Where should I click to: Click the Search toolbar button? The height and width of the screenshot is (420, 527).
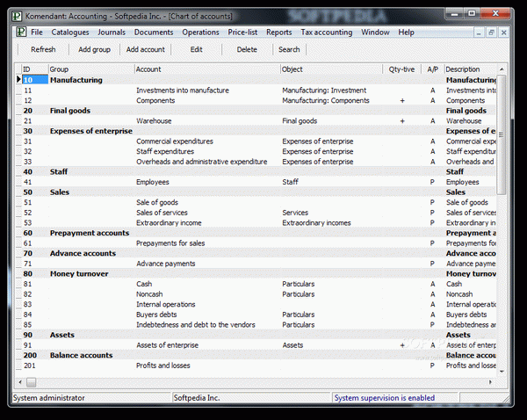point(289,49)
